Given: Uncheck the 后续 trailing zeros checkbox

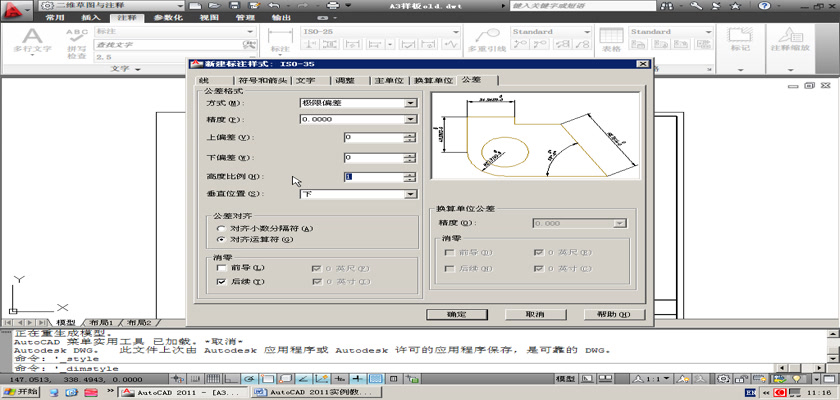Looking at the screenshot, I should coord(221,283).
